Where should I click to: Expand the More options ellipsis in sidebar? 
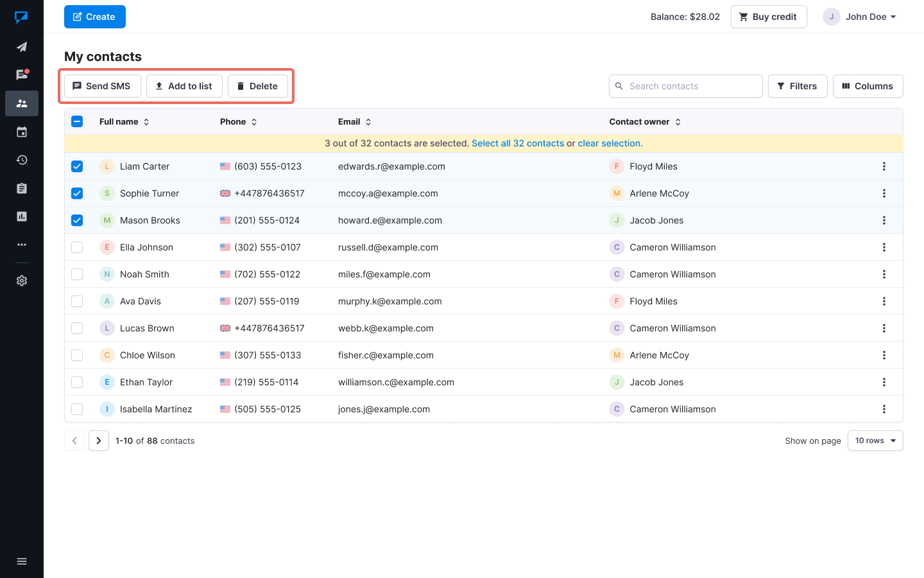pyautogui.click(x=22, y=245)
